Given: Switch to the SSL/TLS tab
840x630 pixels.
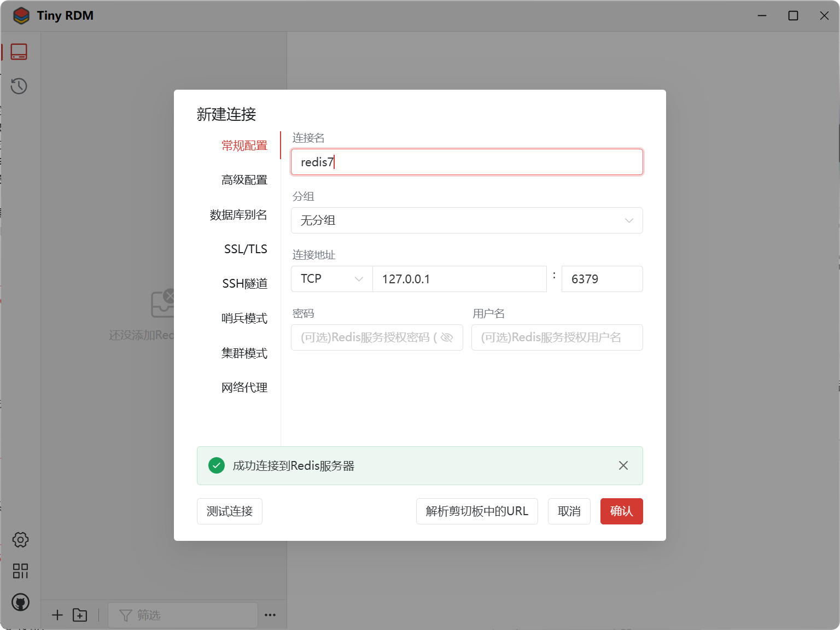Looking at the screenshot, I should pos(246,249).
